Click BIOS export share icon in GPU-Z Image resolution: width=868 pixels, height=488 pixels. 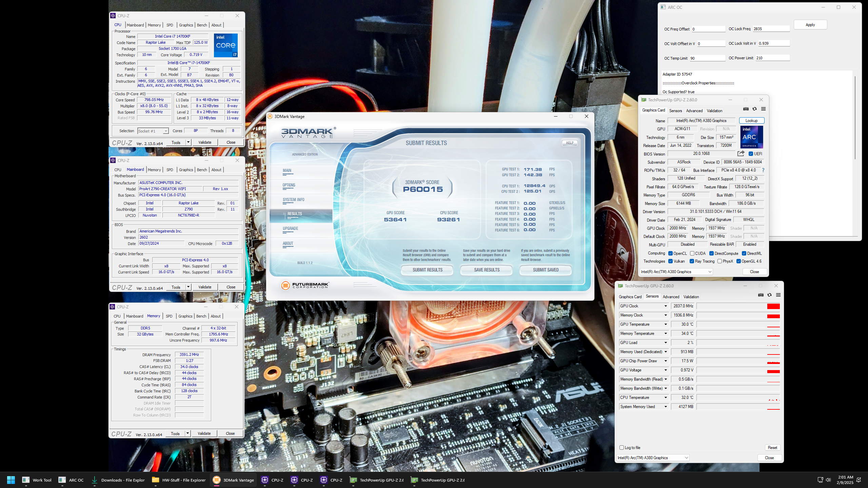[x=741, y=154]
